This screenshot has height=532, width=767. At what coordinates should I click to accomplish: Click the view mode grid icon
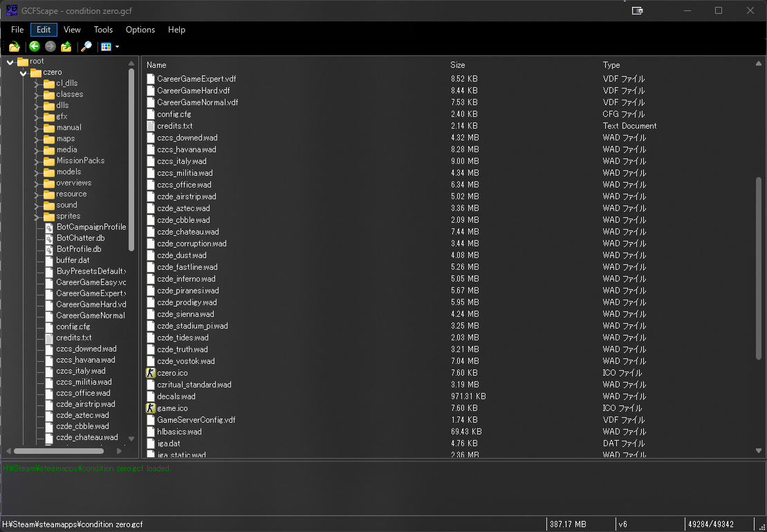tap(106, 47)
